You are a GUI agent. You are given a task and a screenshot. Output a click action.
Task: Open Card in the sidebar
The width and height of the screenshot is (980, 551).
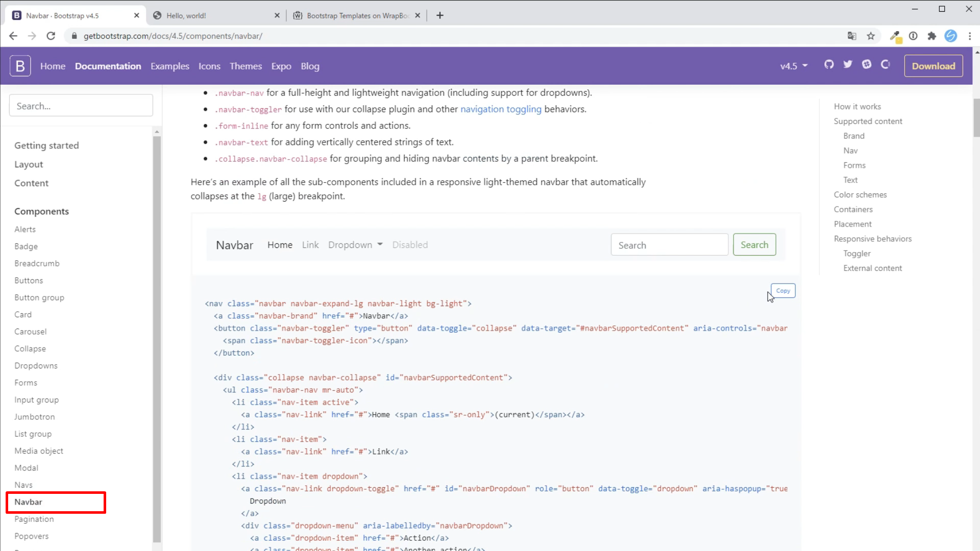point(23,315)
